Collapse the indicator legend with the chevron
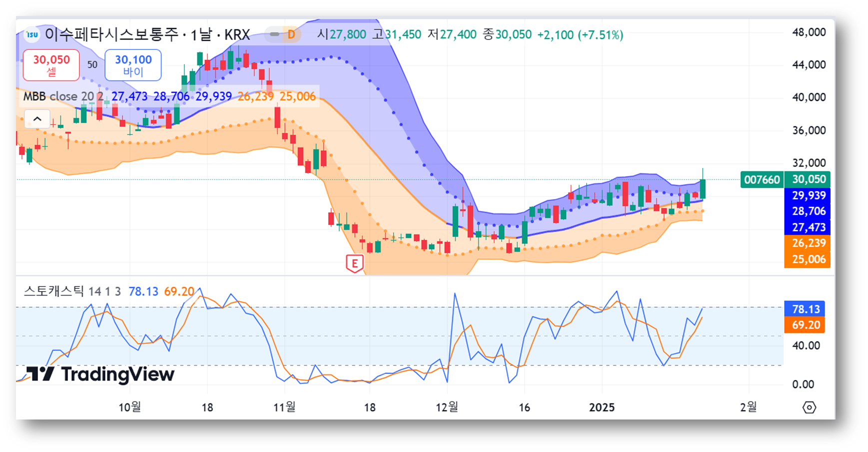This screenshot has height=452, width=868. point(37,119)
